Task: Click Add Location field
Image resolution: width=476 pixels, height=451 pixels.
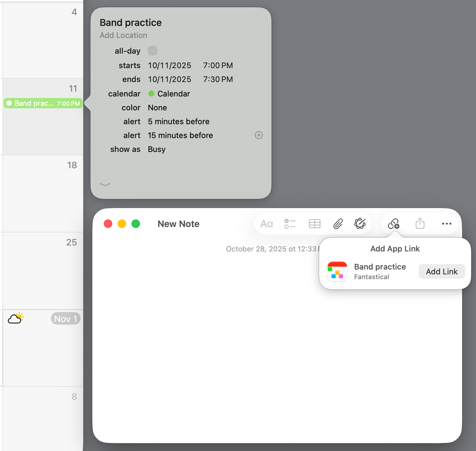Action: (x=123, y=35)
